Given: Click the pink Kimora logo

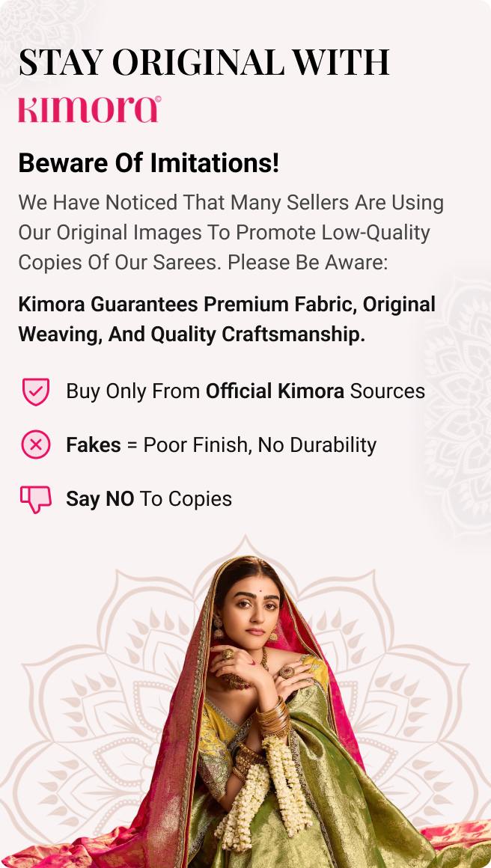Looking at the screenshot, I should tap(89, 109).
